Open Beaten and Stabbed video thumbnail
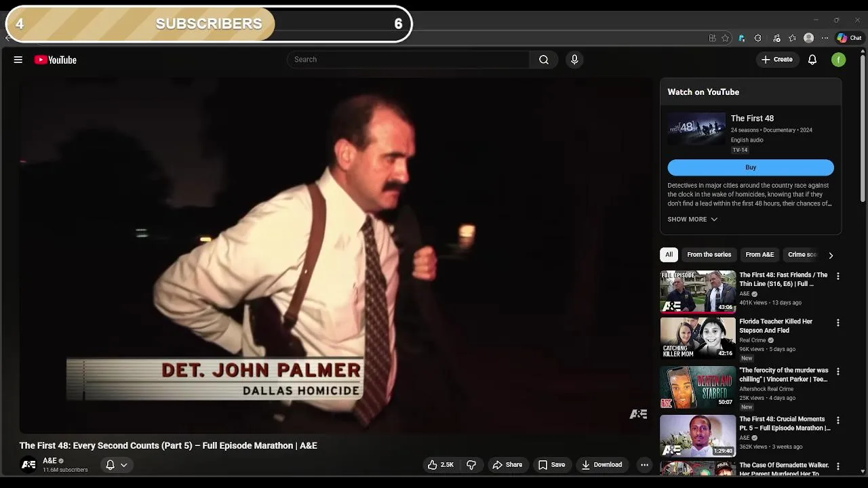This screenshot has height=488, width=868. pyautogui.click(x=698, y=386)
